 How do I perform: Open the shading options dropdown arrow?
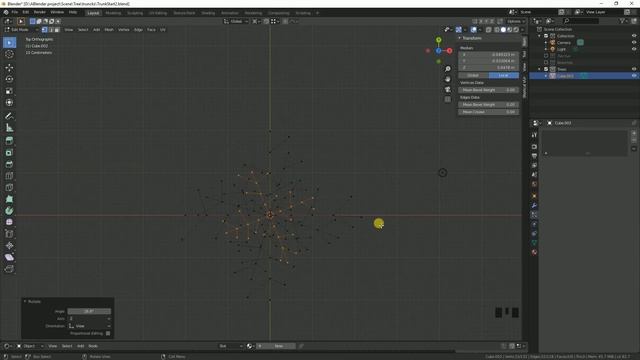[x=523, y=30]
